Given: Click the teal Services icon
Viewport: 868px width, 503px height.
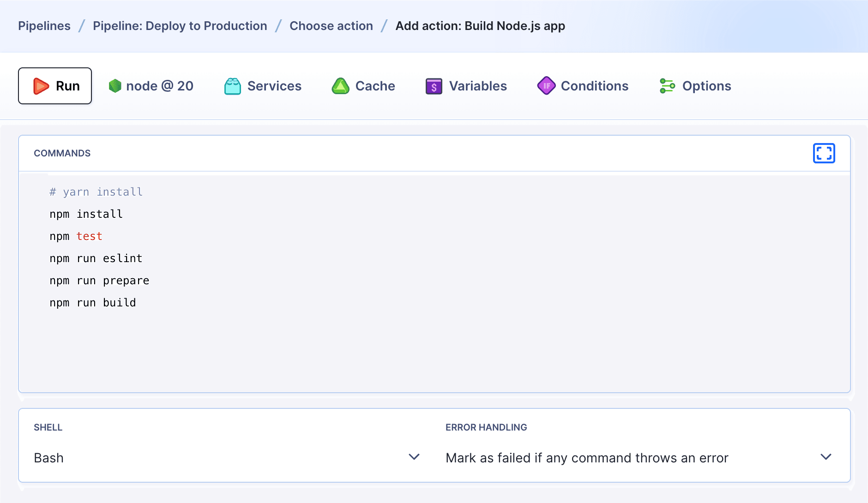Looking at the screenshot, I should coord(233,86).
